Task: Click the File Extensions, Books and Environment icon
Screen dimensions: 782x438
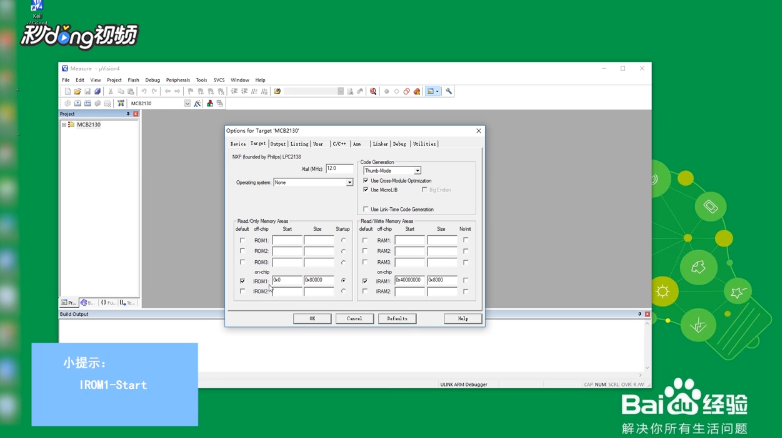Action: click(210, 103)
